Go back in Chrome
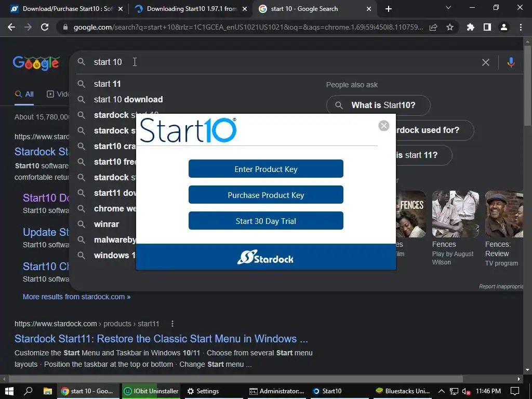Image resolution: width=532 pixels, height=399 pixels. (11, 27)
